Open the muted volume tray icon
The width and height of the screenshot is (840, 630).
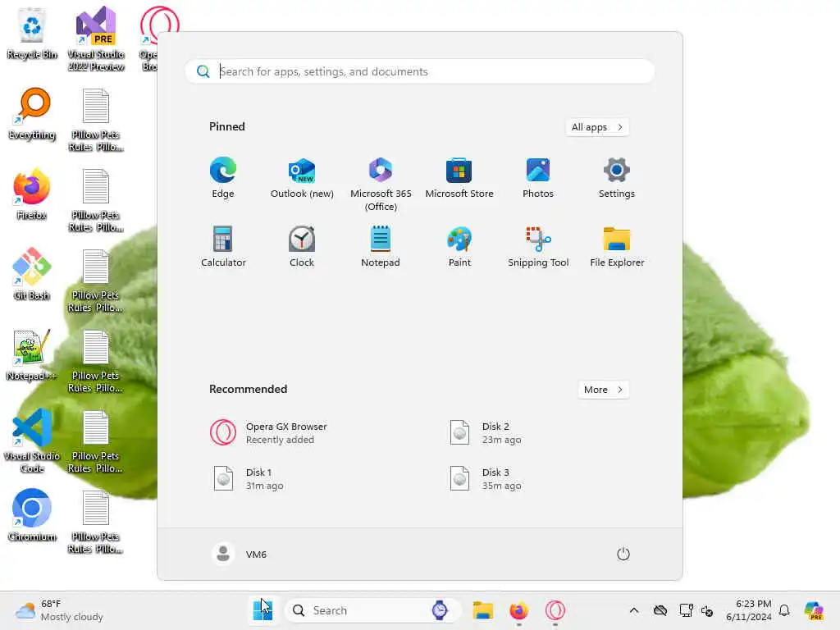(707, 610)
